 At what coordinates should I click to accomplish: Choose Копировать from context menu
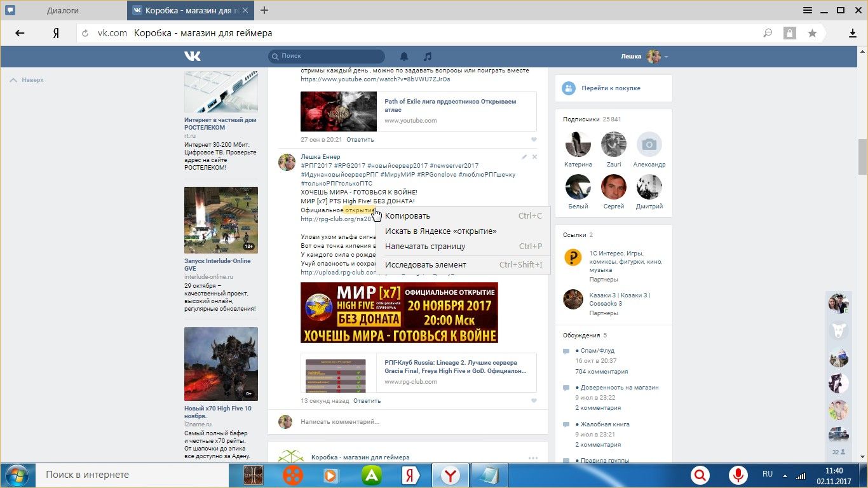(407, 216)
